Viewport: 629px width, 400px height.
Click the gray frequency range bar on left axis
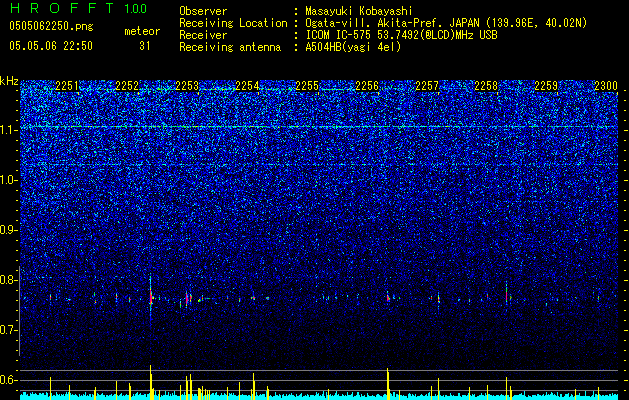coord(19,311)
